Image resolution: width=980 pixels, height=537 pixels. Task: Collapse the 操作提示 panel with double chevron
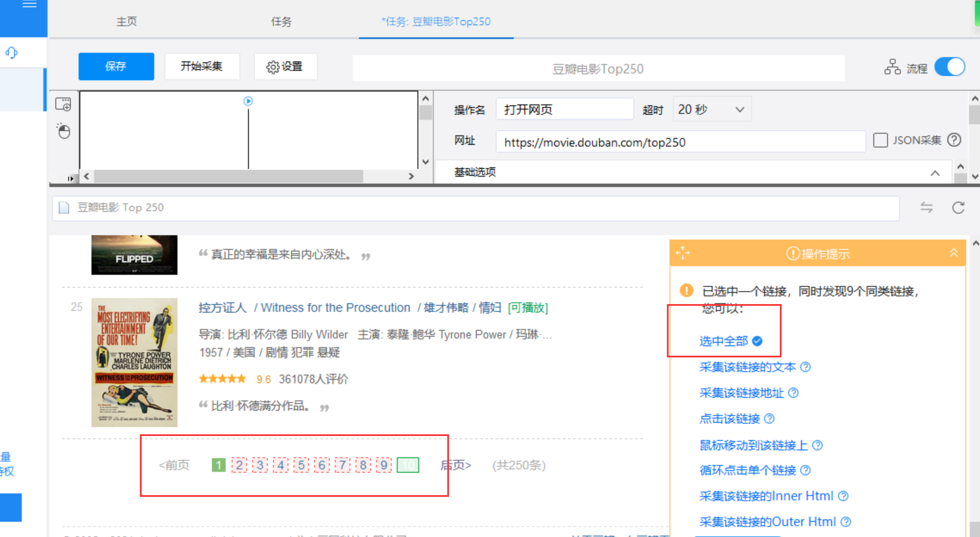point(954,253)
